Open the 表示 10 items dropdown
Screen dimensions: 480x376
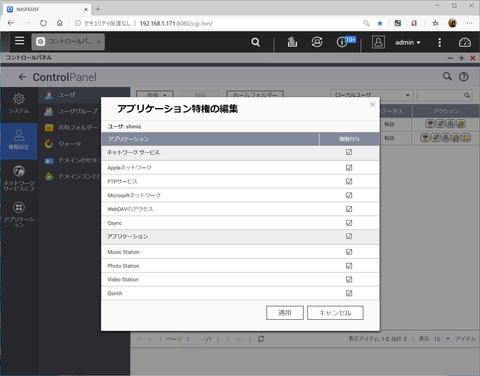442,339
